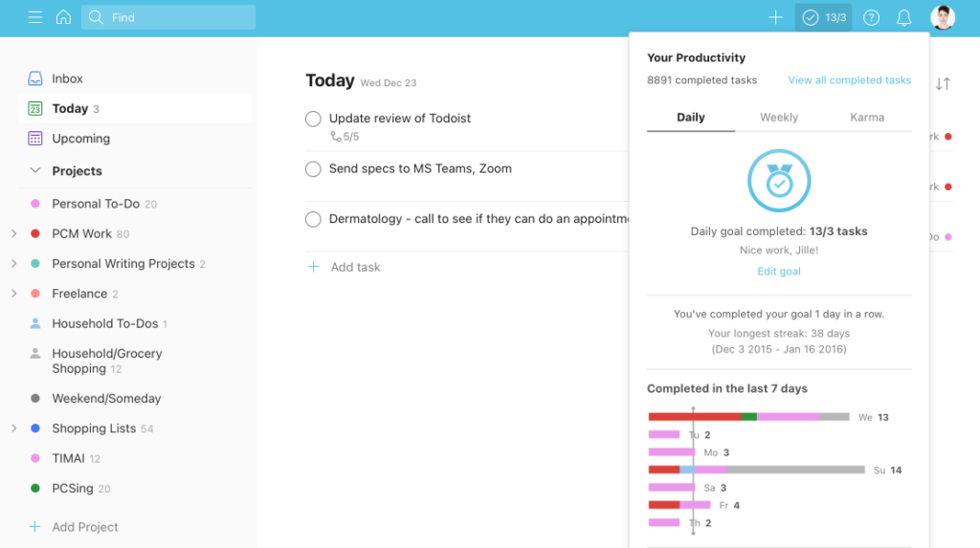Click Add Project label

coord(85,527)
